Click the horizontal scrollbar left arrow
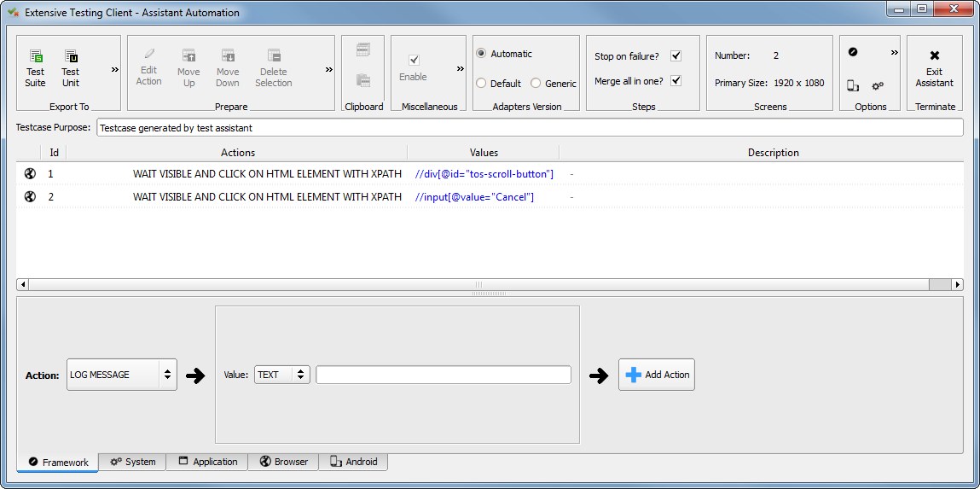The image size is (980, 489). click(x=22, y=284)
